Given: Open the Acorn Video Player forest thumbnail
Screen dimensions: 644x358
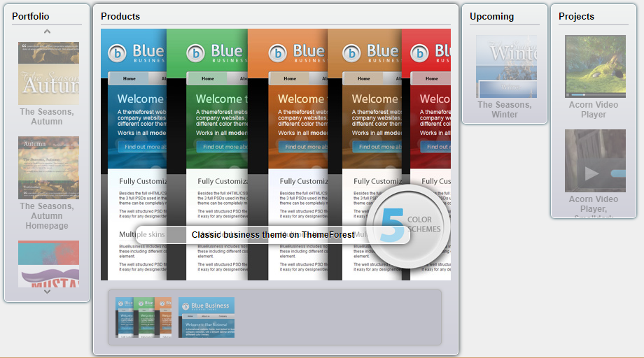Looking at the screenshot, I should (595, 66).
